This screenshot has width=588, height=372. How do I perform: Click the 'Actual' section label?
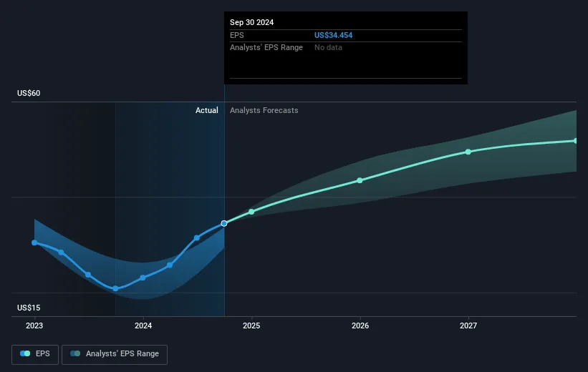pos(206,110)
